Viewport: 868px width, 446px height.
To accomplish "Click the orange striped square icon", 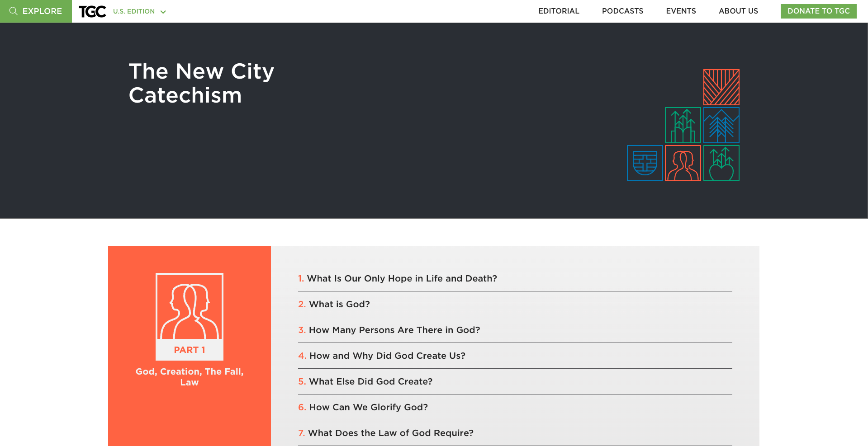I will pos(721,87).
